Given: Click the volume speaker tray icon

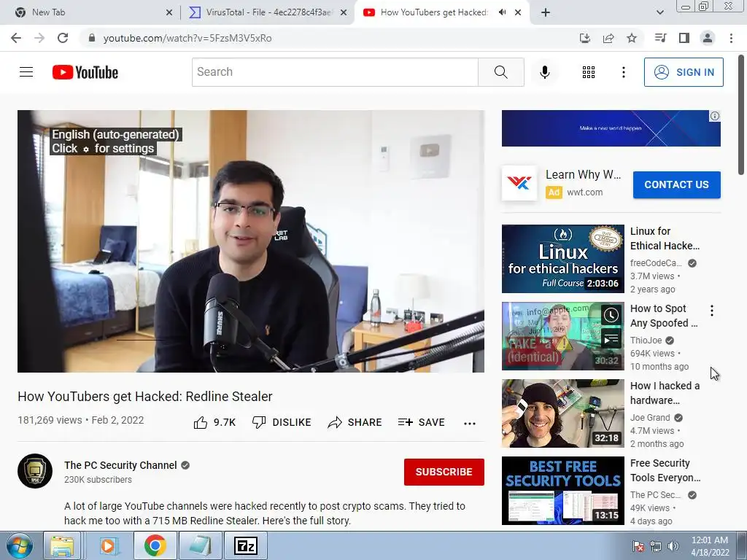Looking at the screenshot, I should point(673,547).
